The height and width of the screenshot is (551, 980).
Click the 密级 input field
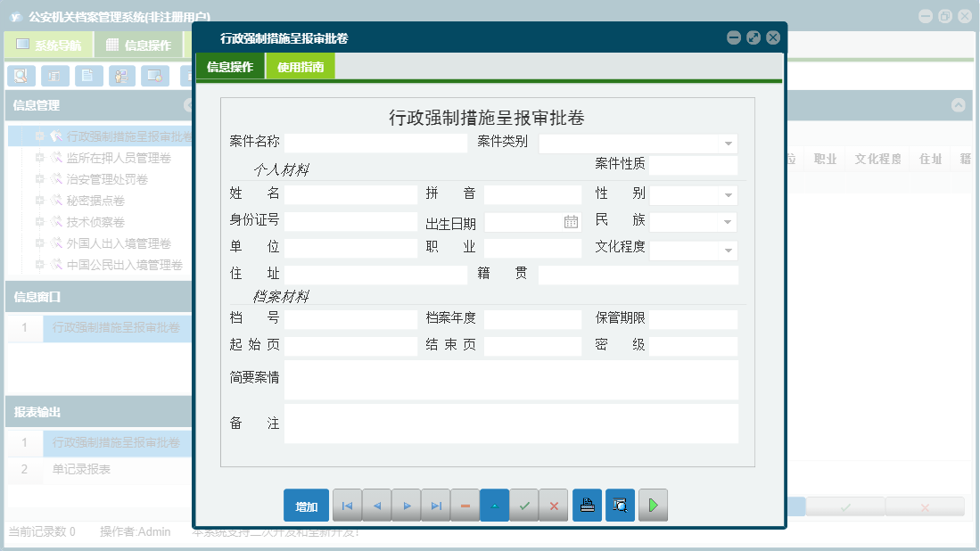click(x=693, y=346)
